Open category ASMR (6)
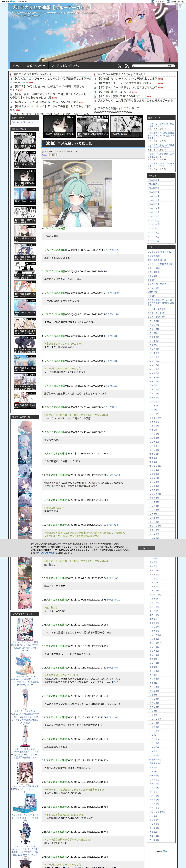Screen dimensions: 186x868 [152, 292]
